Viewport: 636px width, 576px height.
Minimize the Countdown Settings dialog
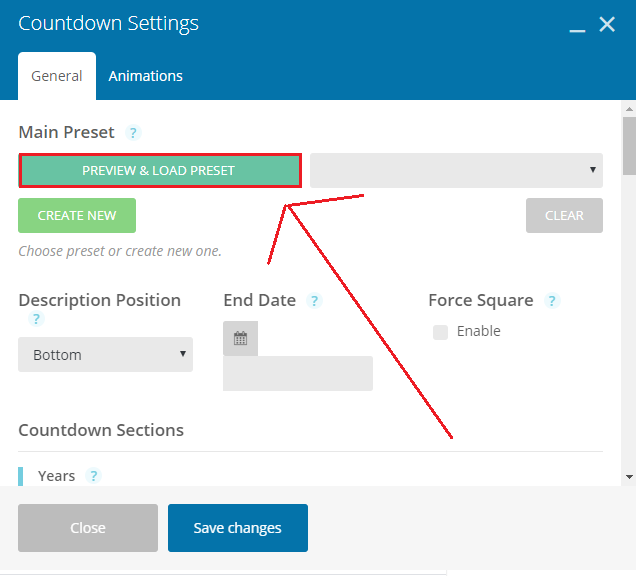coord(577,26)
